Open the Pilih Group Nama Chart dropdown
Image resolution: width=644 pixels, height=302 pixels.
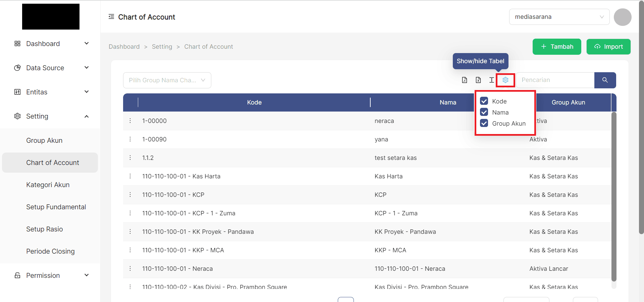167,80
